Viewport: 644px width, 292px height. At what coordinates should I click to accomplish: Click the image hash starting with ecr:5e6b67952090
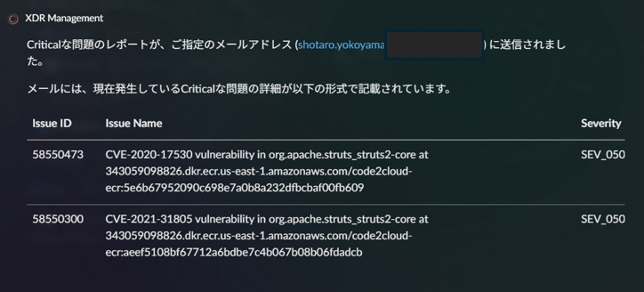coord(234,188)
